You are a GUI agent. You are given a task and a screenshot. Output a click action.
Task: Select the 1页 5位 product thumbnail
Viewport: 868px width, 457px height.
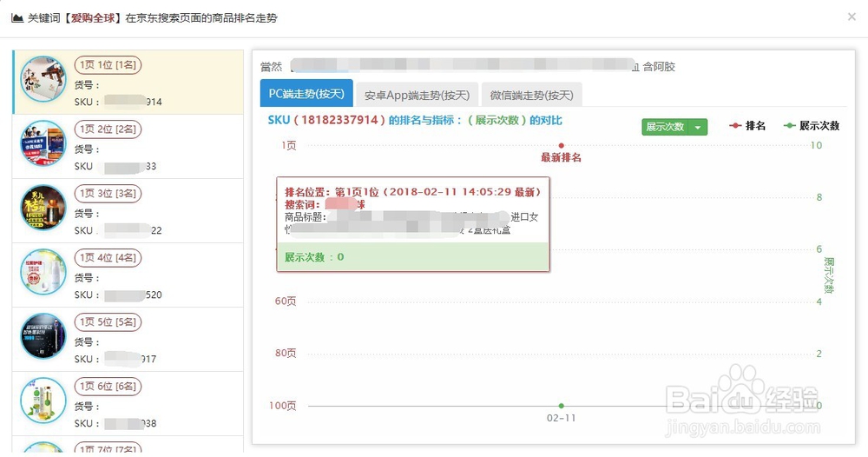click(x=43, y=336)
